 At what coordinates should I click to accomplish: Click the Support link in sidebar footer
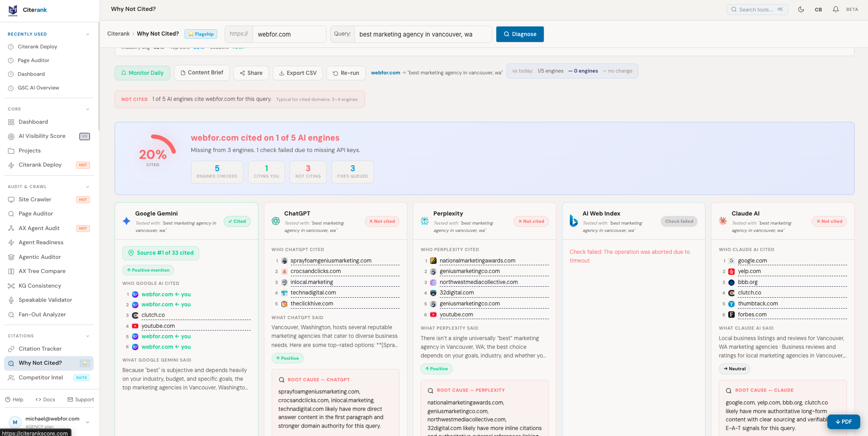tap(81, 399)
